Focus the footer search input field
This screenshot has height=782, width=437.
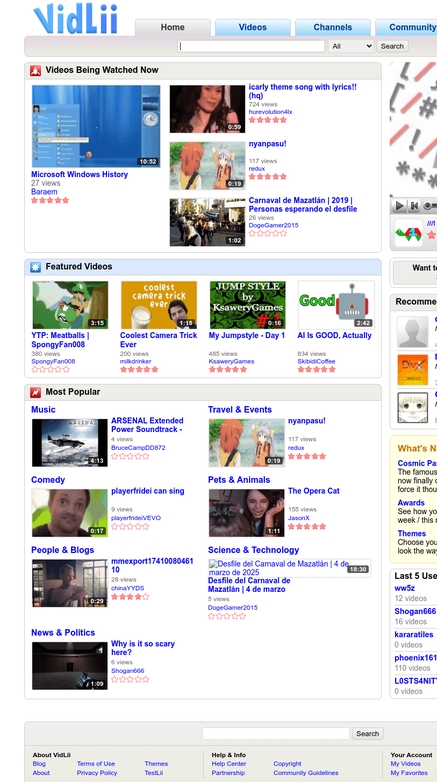click(276, 734)
